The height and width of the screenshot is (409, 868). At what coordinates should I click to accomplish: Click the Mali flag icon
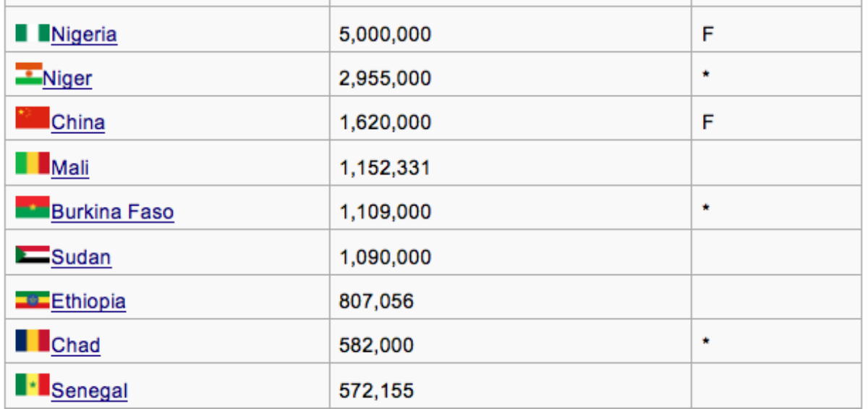tap(33, 163)
